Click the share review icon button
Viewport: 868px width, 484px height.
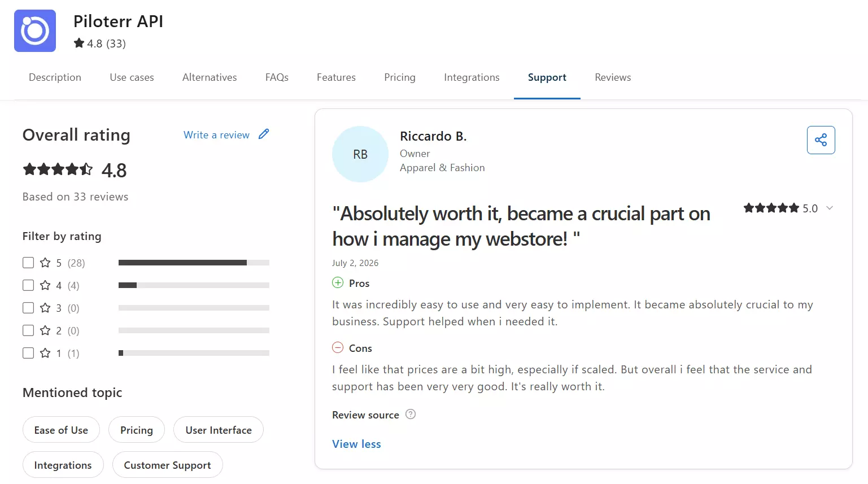pyautogui.click(x=821, y=140)
